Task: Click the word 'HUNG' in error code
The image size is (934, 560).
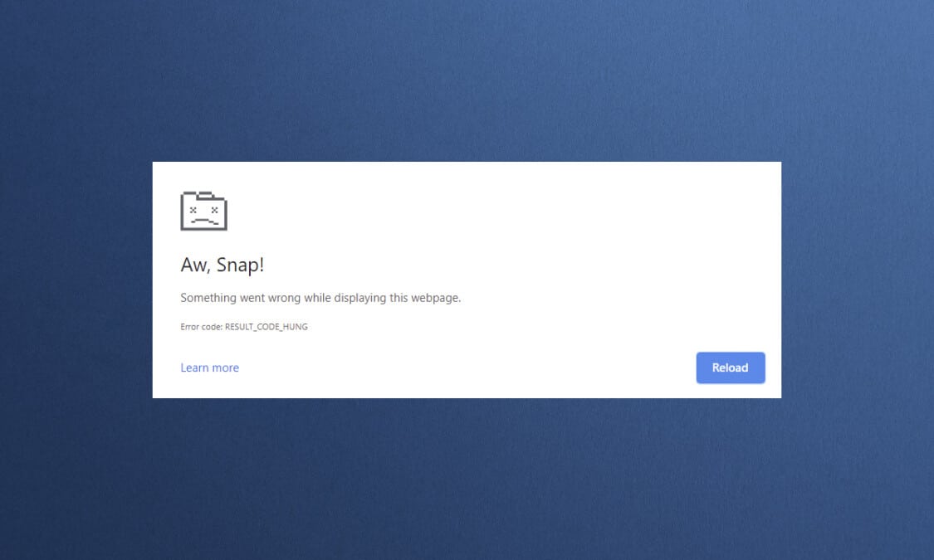Action: [x=296, y=327]
